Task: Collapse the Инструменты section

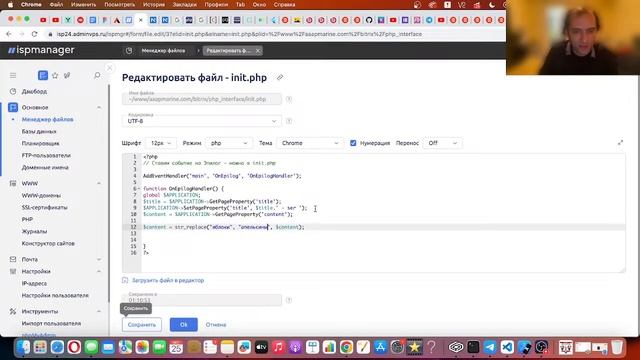Action: 99,311
